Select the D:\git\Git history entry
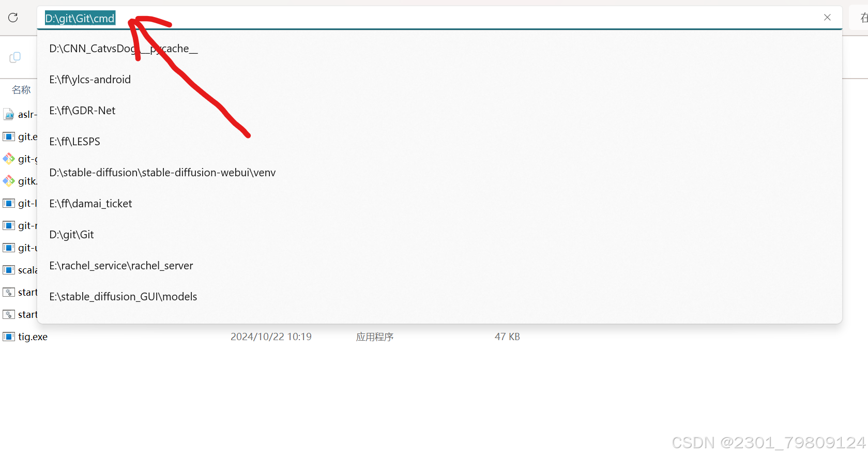Image resolution: width=868 pixels, height=458 pixels. point(439,235)
